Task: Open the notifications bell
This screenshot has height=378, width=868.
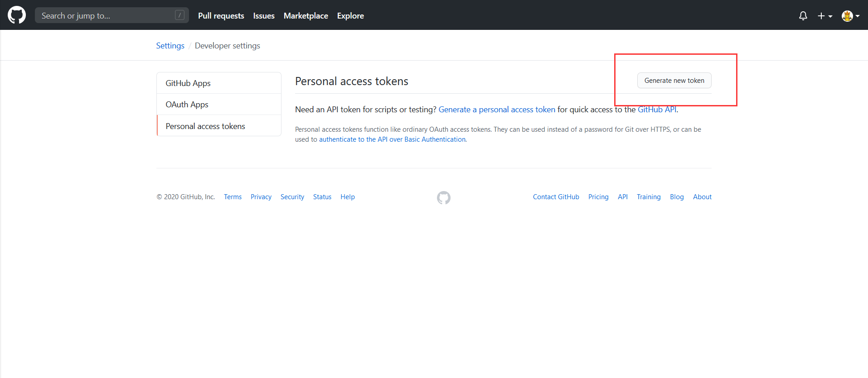Action: point(803,16)
